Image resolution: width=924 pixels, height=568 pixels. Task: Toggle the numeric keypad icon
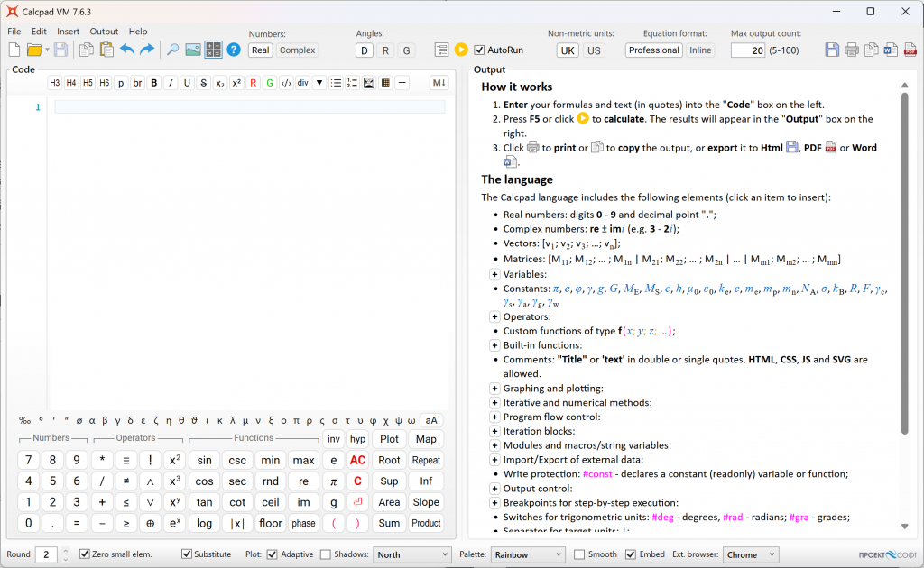pyautogui.click(x=213, y=50)
